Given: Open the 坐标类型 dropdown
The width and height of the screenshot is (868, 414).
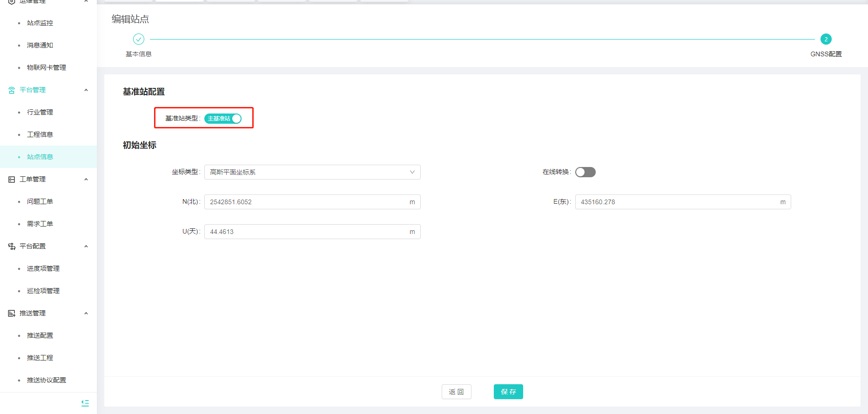Looking at the screenshot, I should tap(312, 172).
